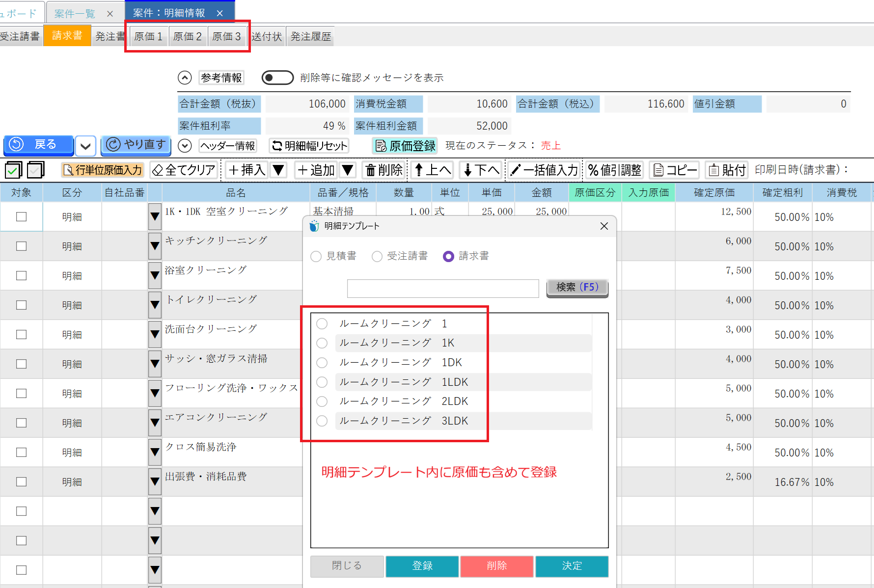Click the 入力原価 column header
The width and height of the screenshot is (874, 588).
tap(649, 192)
